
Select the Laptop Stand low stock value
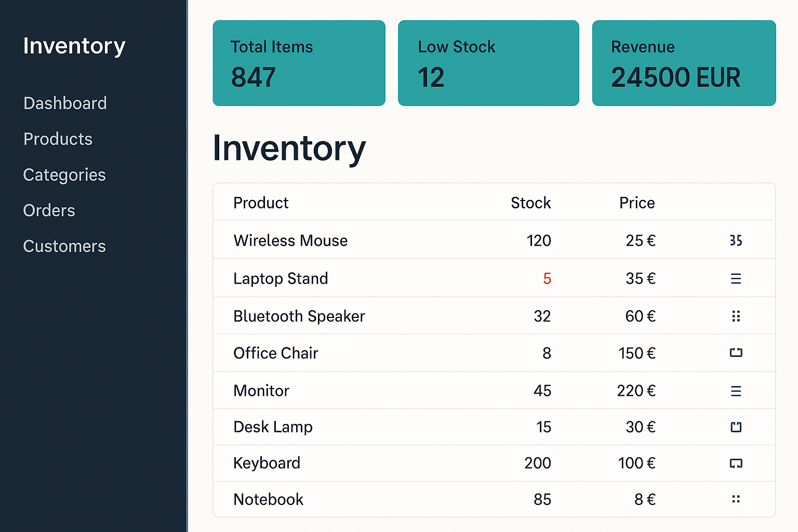pos(547,278)
